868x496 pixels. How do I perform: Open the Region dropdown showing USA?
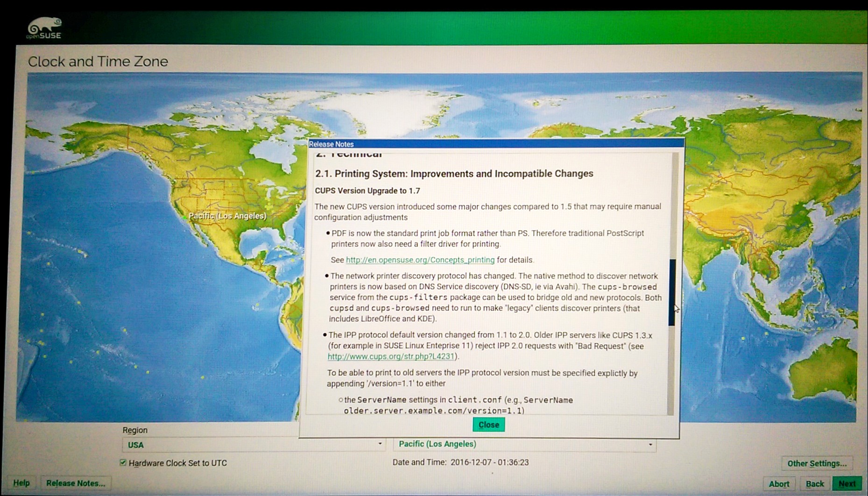coord(254,445)
